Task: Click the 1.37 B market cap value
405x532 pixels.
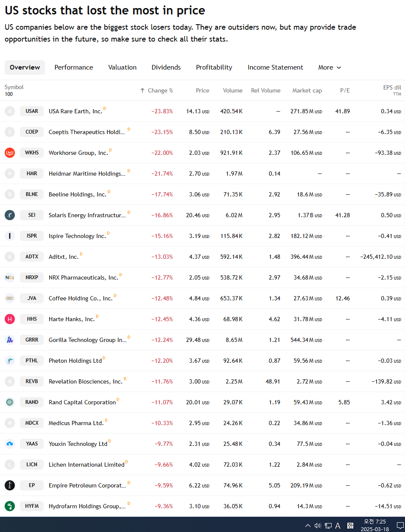Action: (310, 215)
